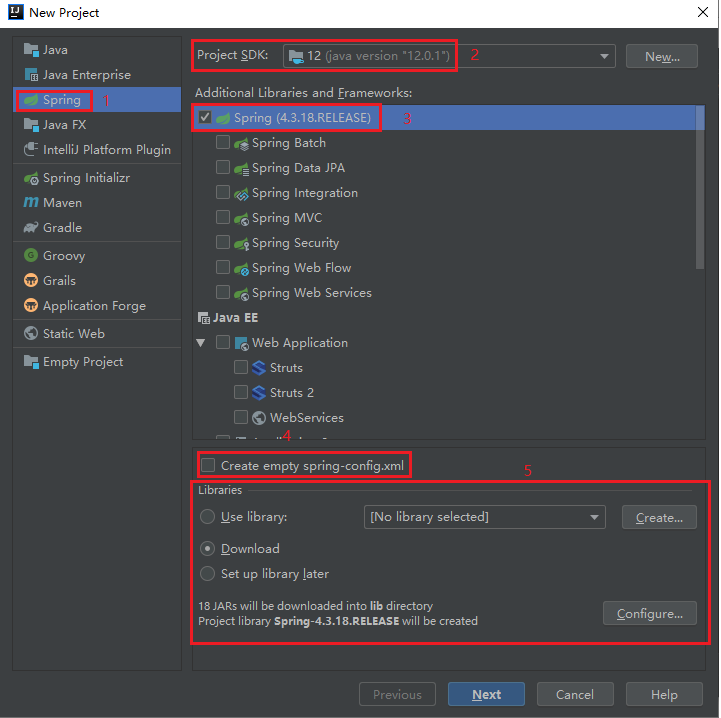Click the IntelliJ Platform Plugin icon
This screenshot has width=721, height=718.
pos(31,149)
